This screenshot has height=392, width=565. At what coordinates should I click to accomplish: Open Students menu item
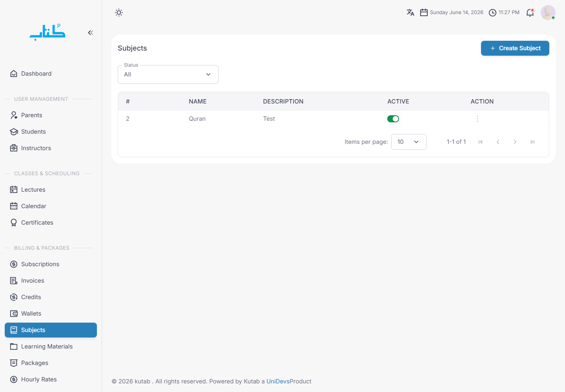pos(51,132)
